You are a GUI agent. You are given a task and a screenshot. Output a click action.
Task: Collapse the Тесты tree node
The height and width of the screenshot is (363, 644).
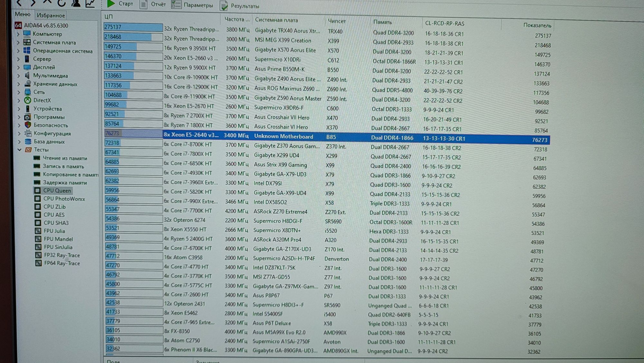pos(20,150)
